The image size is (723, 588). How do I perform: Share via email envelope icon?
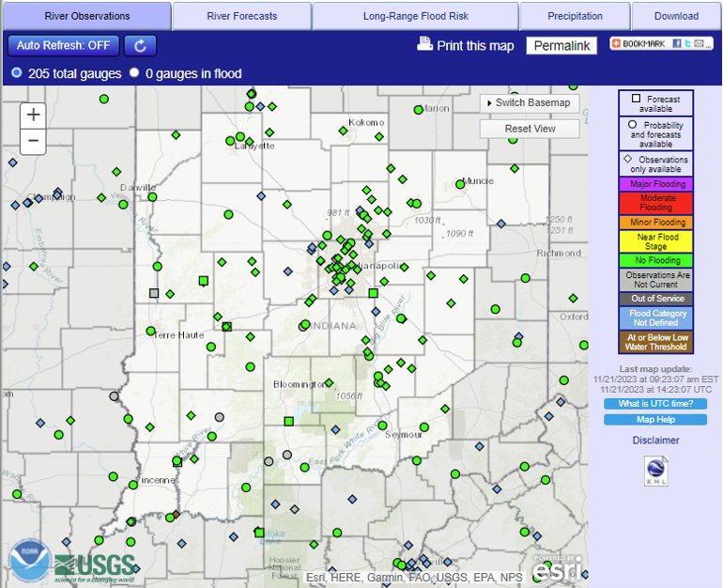click(700, 44)
